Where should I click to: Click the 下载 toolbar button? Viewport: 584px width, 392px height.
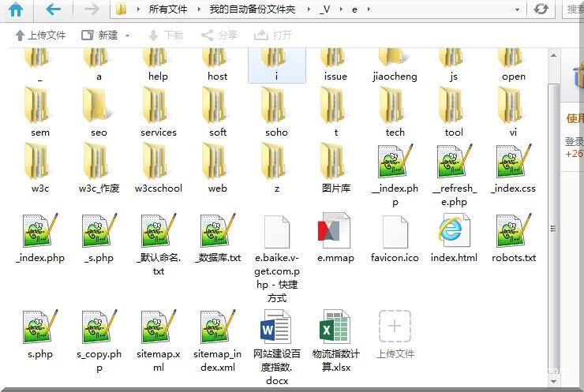point(166,35)
